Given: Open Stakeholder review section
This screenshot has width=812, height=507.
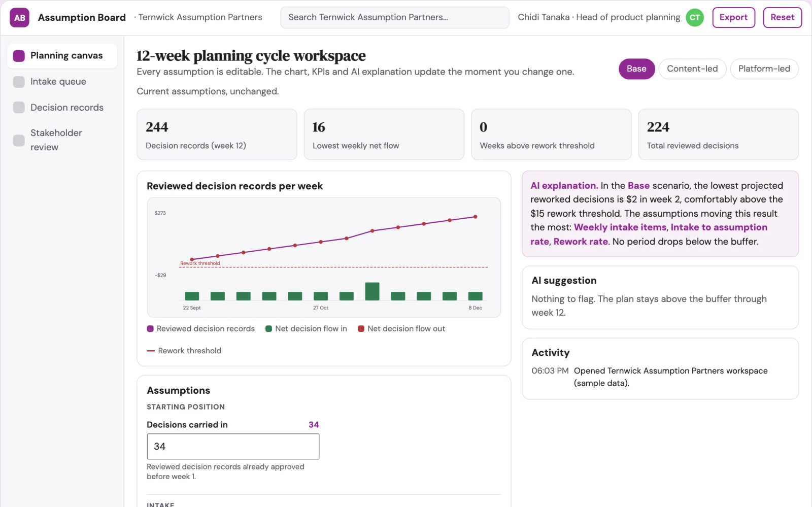Looking at the screenshot, I should point(62,140).
